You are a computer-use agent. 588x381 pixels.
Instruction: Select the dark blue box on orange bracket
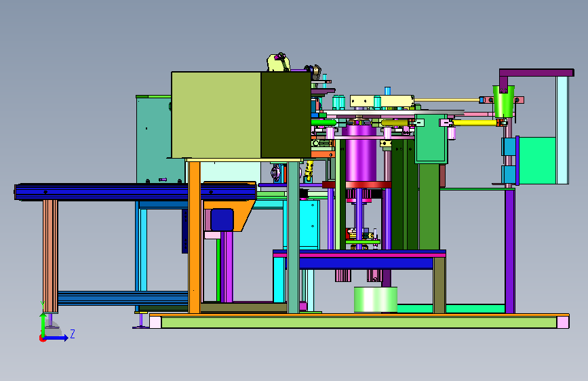pyautogui.click(x=222, y=220)
